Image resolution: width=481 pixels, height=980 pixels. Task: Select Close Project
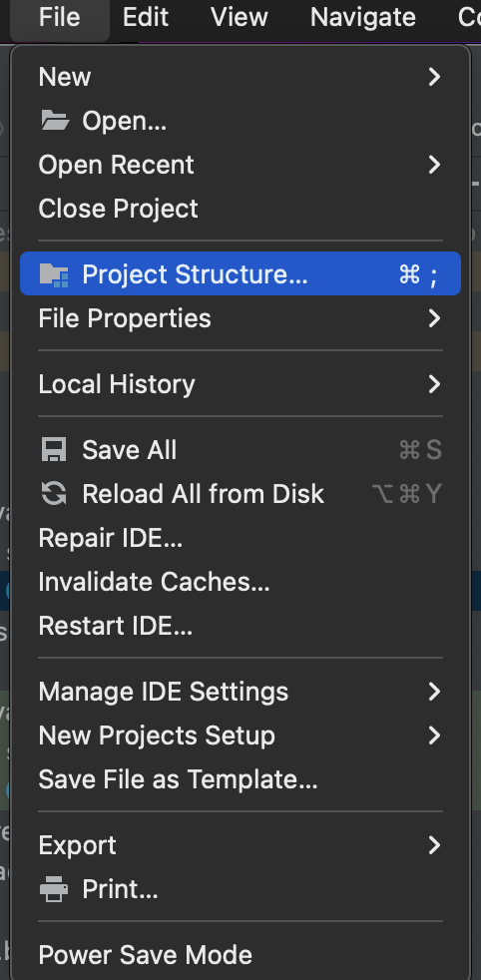[x=240, y=209]
